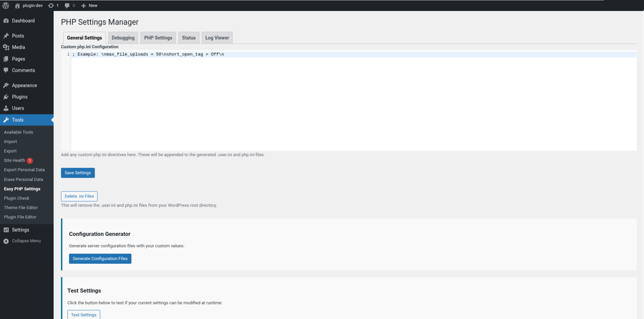Open Site Health submenu link

(14, 160)
